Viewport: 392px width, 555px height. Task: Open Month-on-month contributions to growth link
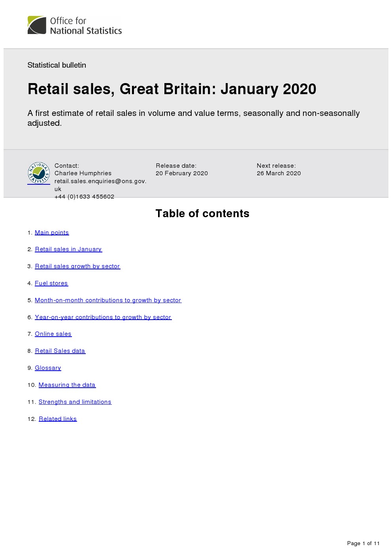point(108,300)
